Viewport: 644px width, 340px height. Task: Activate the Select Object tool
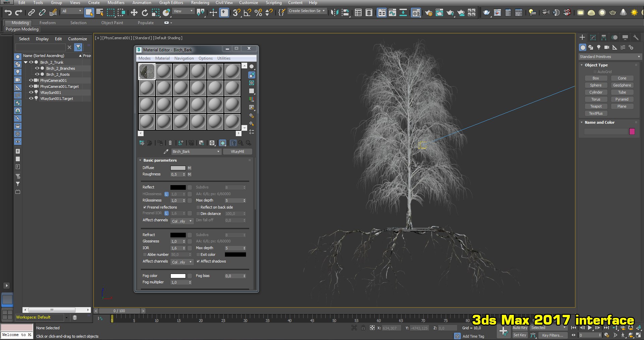pyautogui.click(x=89, y=13)
